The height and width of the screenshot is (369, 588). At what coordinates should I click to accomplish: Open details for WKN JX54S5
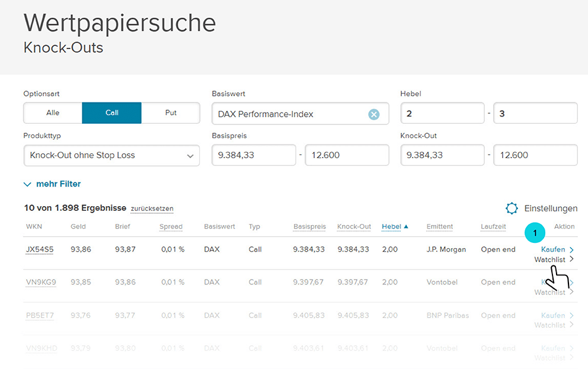pos(39,249)
